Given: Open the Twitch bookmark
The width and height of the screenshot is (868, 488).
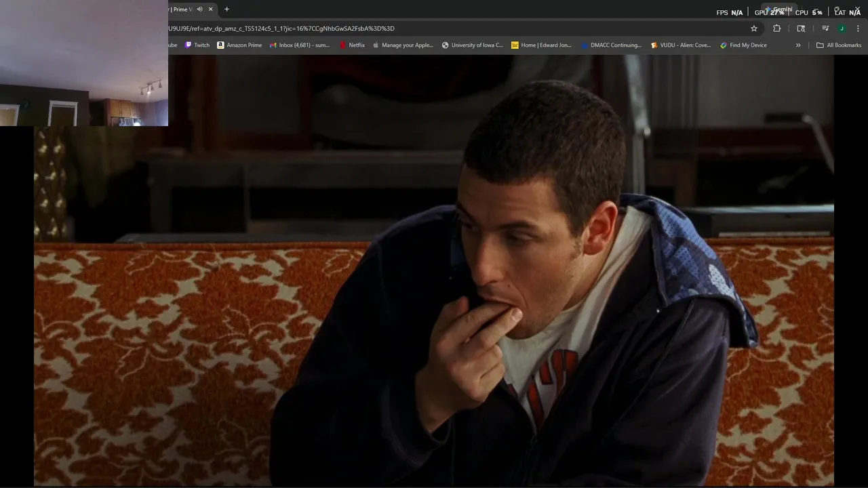Looking at the screenshot, I should coord(197,45).
